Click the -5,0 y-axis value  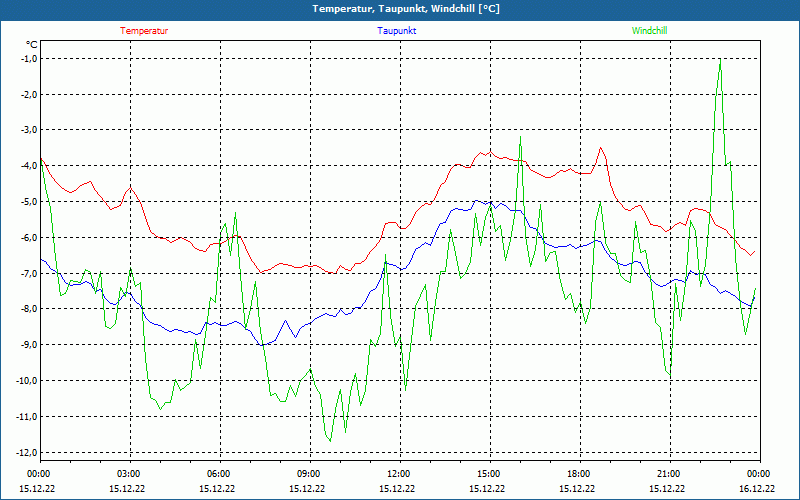28,202
